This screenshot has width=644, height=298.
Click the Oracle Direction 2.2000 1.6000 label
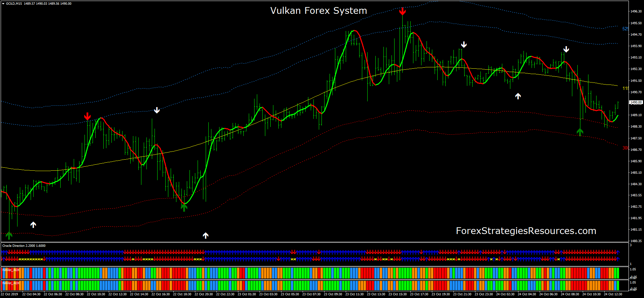24,246
